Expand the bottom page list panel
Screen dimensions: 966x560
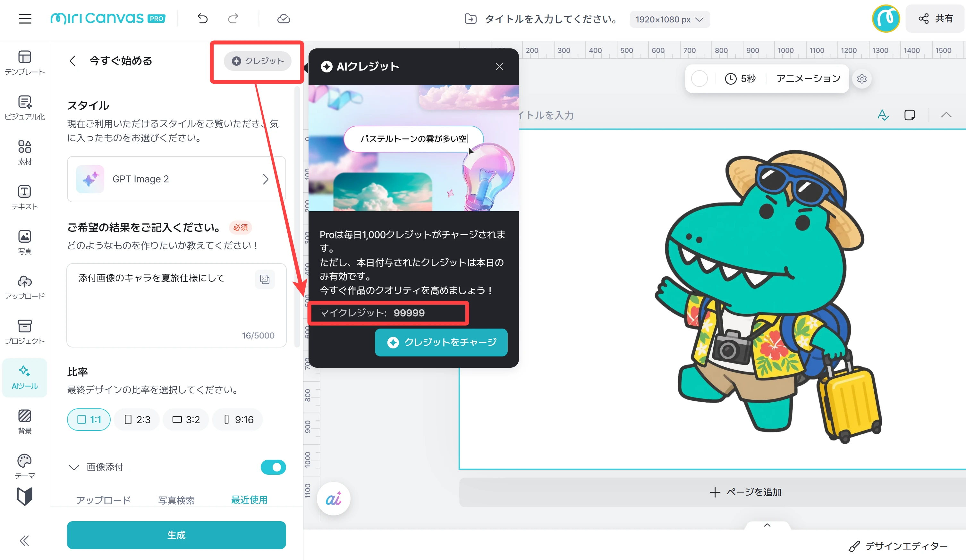[x=767, y=525]
